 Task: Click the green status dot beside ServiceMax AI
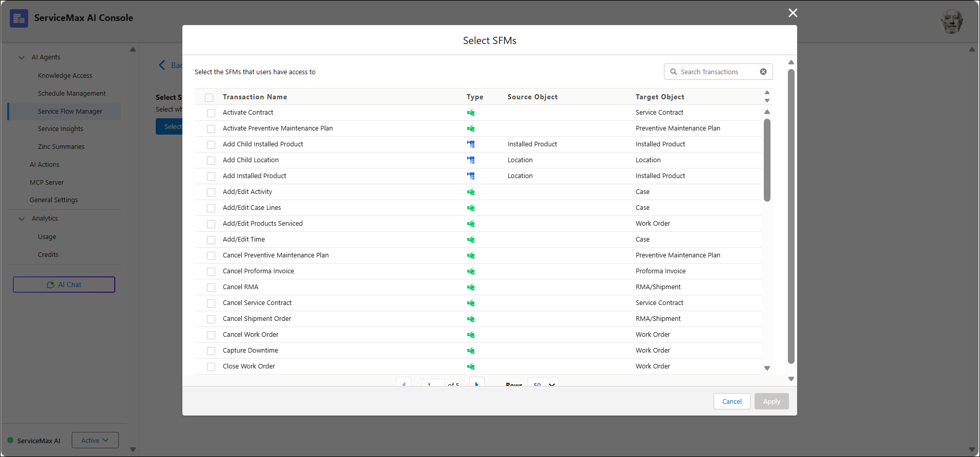point(10,440)
